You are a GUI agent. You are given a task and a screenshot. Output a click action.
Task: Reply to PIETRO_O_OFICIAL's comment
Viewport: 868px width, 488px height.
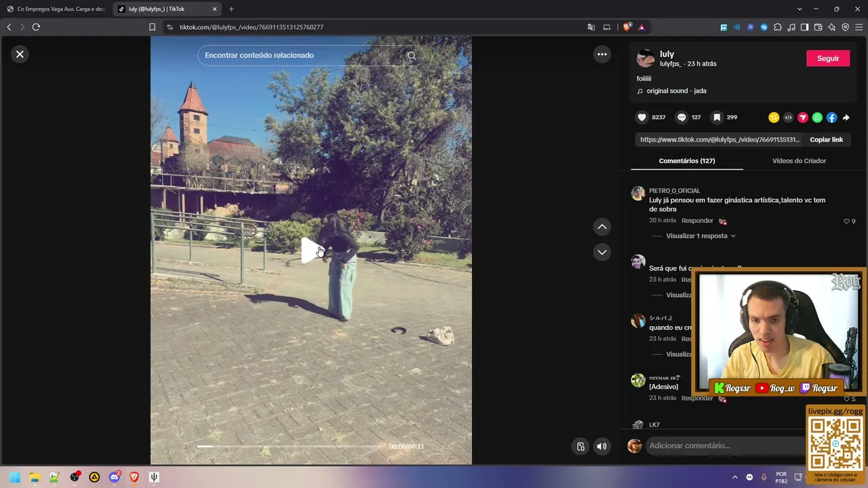tap(697, 221)
